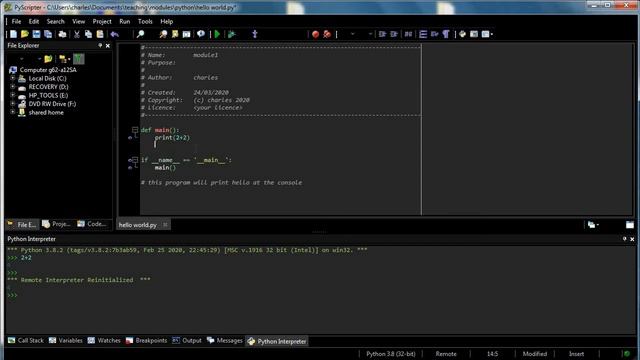Viewport: 640px width, 360px height.
Task: Dedent the selected block from the toolbar
Action: click(393, 34)
